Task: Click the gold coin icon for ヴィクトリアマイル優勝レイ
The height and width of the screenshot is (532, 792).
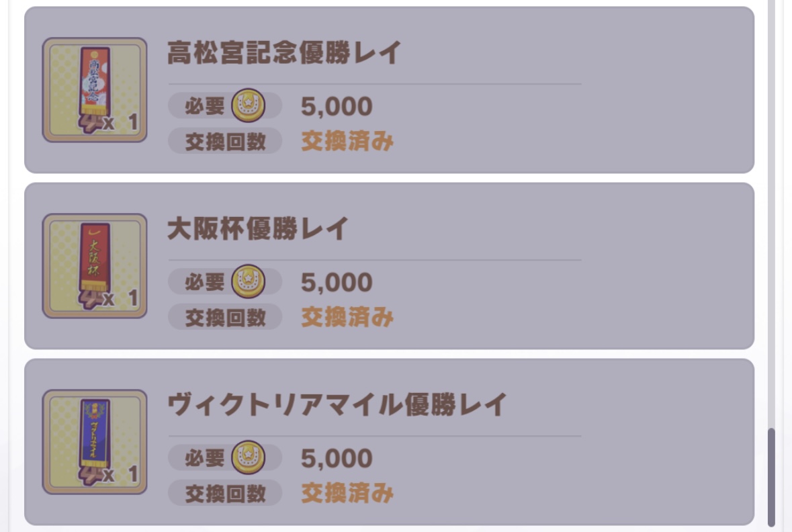Action: [x=249, y=458]
